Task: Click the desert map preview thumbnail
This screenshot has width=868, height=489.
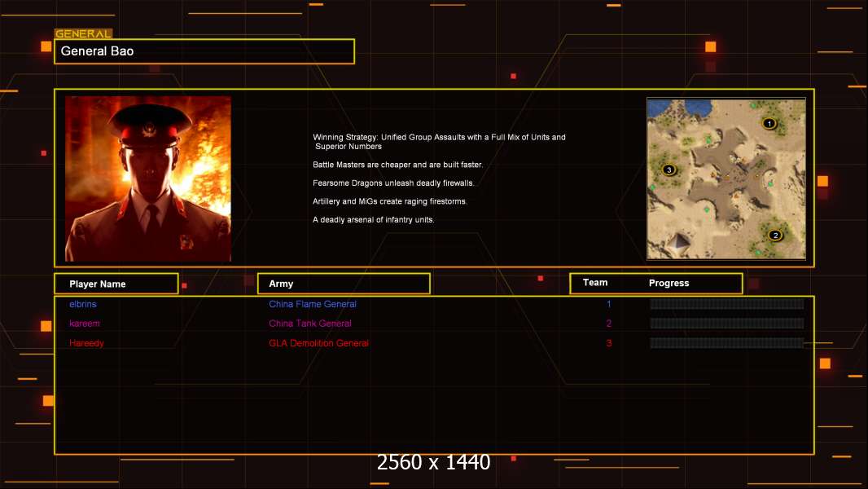Action: (x=726, y=178)
